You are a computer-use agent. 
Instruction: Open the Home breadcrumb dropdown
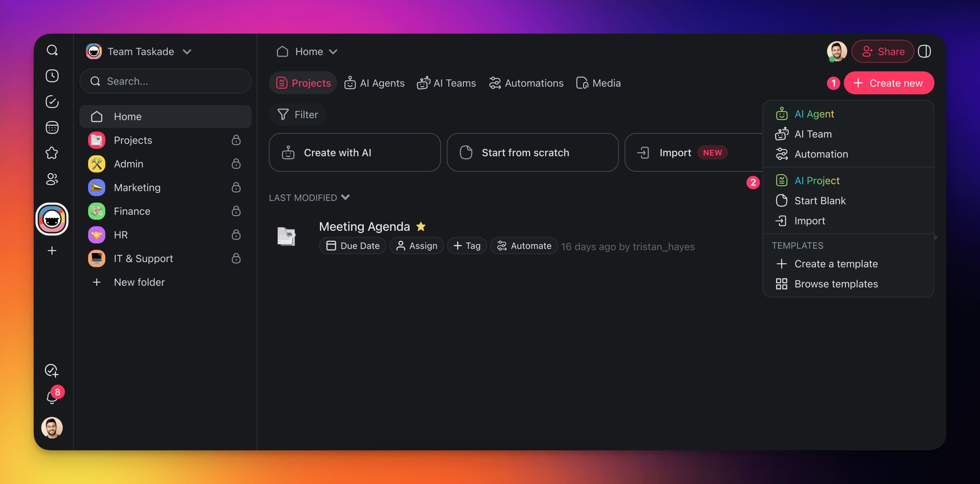point(333,51)
